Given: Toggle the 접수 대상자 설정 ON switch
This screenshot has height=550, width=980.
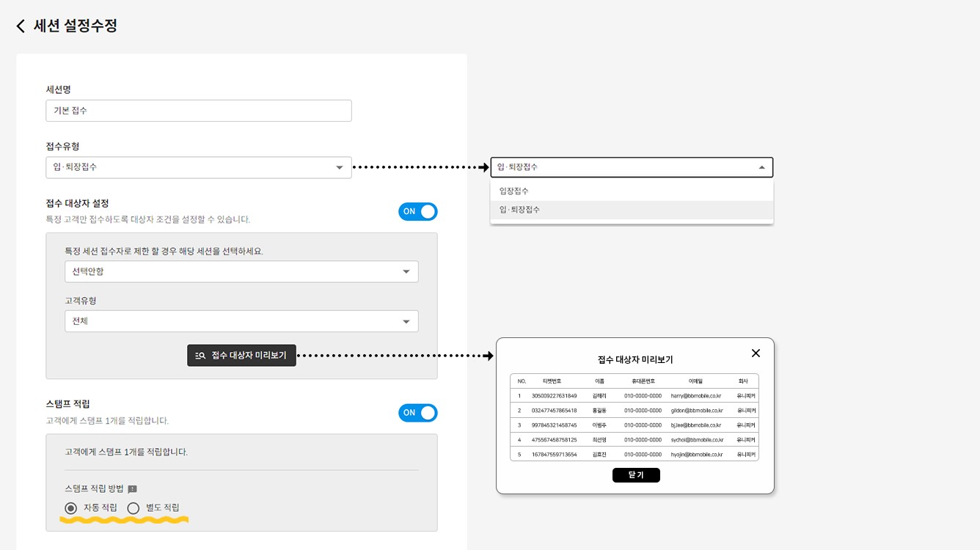Looking at the screenshot, I should (418, 211).
